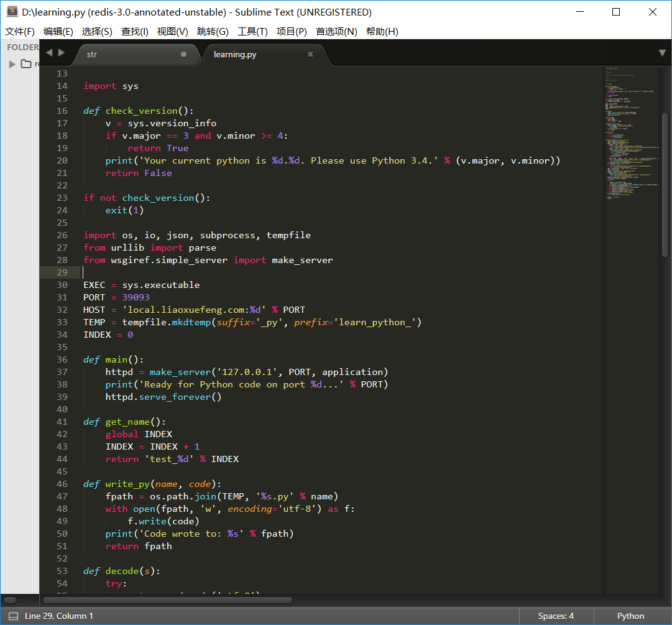The height and width of the screenshot is (625, 672).
Task: Open the 文件(F) menu
Action: (x=20, y=31)
